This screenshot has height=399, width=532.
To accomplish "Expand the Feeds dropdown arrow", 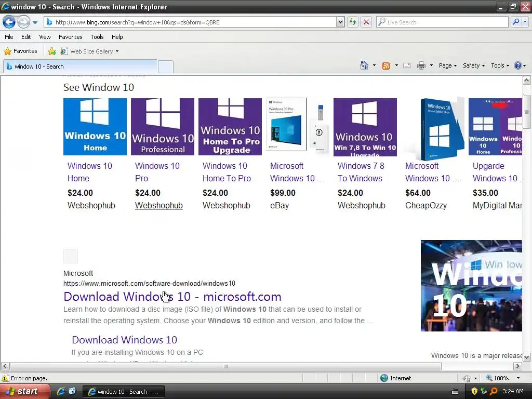I will click(396, 65).
